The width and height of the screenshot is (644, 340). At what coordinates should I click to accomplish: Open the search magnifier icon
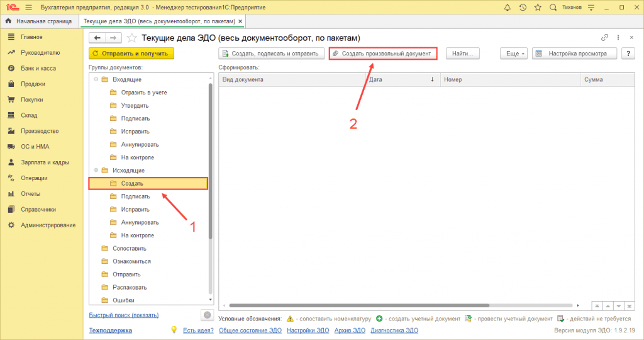553,7
